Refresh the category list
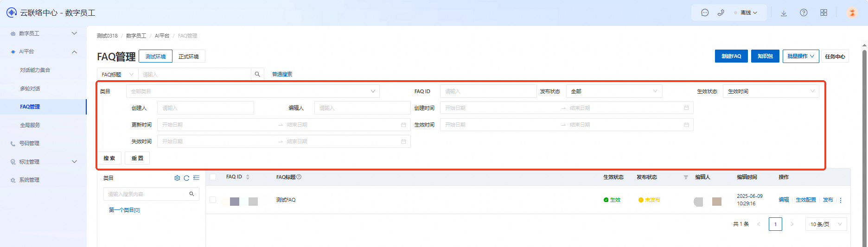Viewport: 868px width, 247px height. point(186,178)
